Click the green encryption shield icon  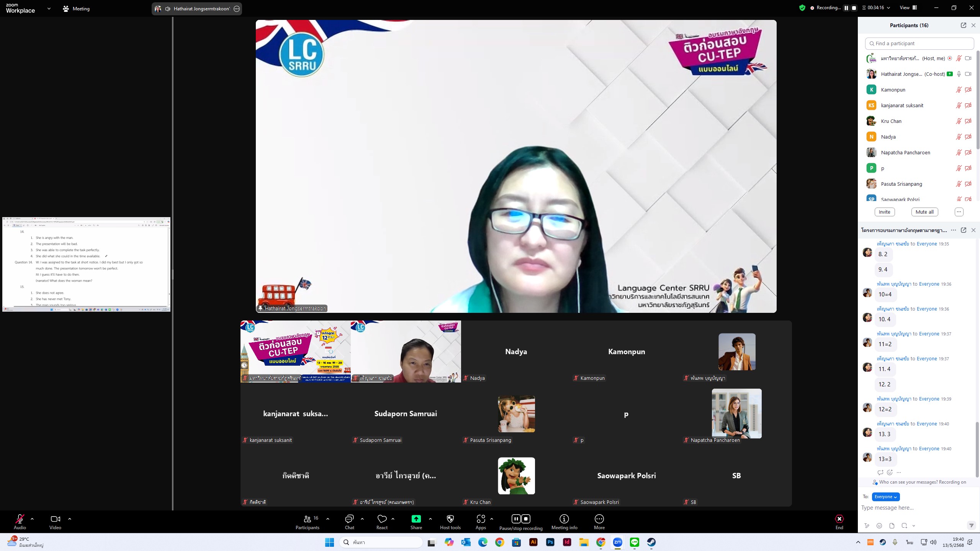pos(802,8)
